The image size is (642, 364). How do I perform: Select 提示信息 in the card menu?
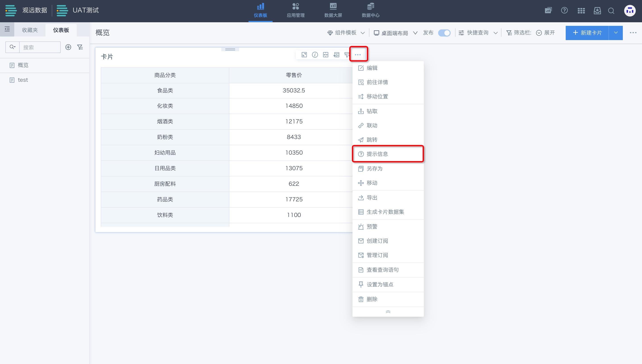388,154
